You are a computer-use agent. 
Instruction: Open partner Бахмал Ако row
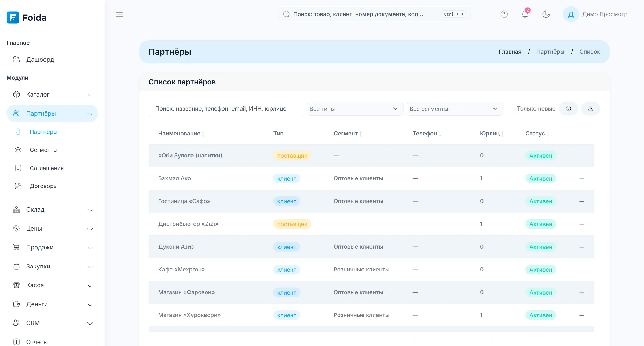(x=371, y=178)
